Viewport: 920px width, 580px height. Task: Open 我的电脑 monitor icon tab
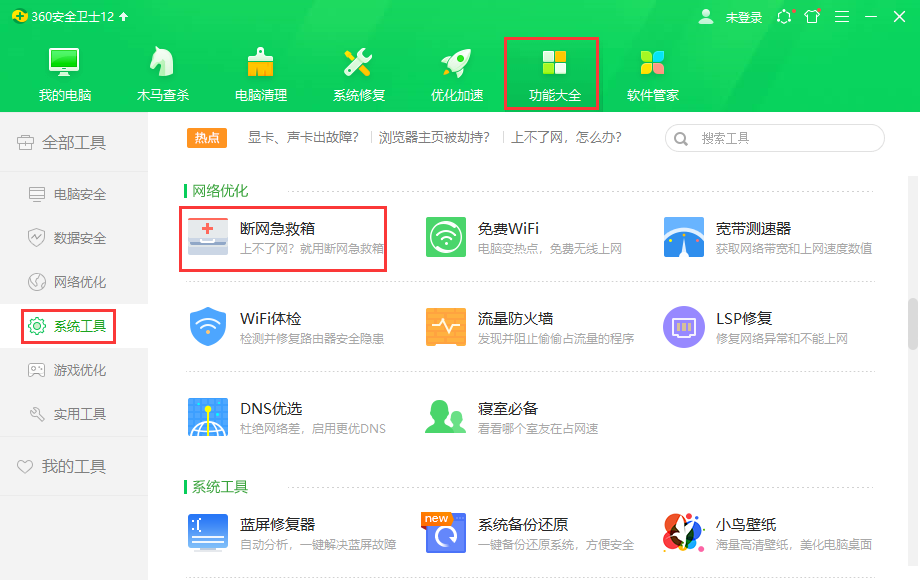click(x=64, y=62)
